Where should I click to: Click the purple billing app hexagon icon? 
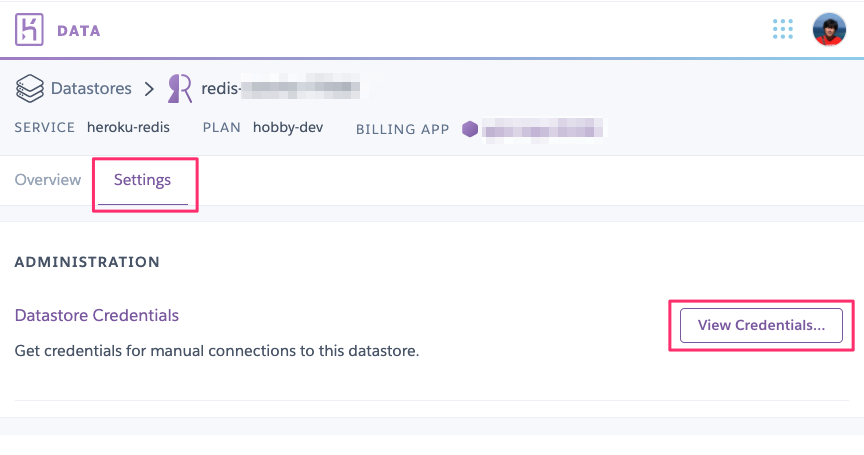[x=470, y=129]
